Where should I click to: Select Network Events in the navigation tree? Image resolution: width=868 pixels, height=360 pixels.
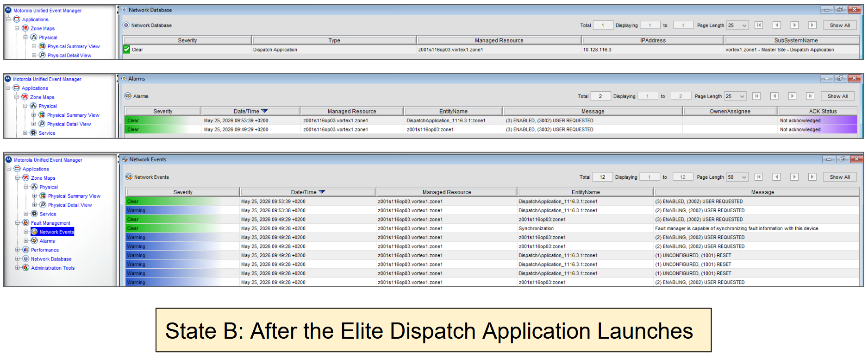[x=56, y=232]
